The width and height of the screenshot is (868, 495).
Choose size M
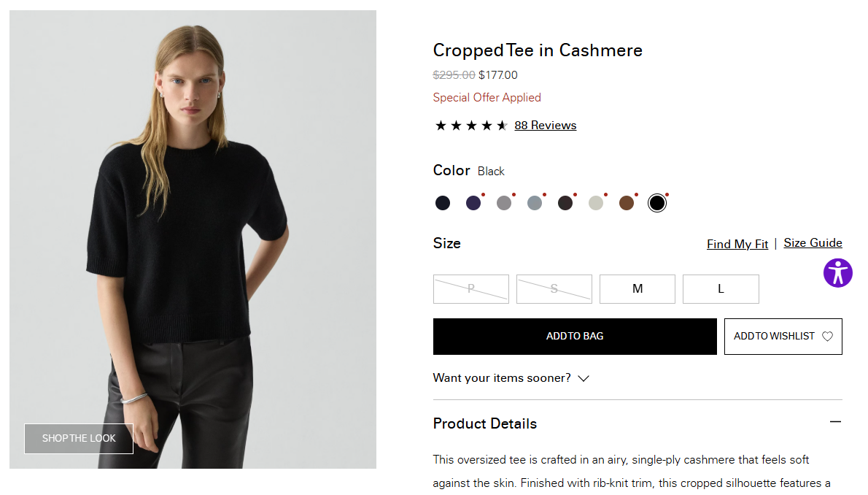click(x=638, y=289)
